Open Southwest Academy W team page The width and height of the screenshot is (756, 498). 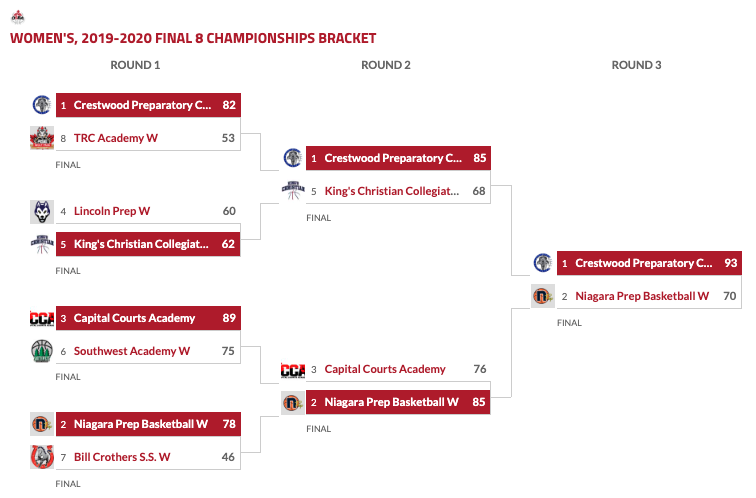click(x=132, y=351)
